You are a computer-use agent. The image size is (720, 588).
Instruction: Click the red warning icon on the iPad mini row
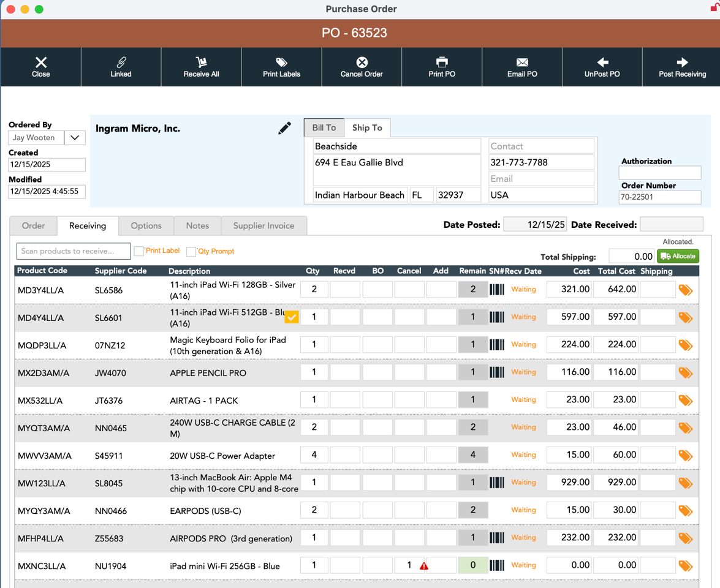(424, 566)
